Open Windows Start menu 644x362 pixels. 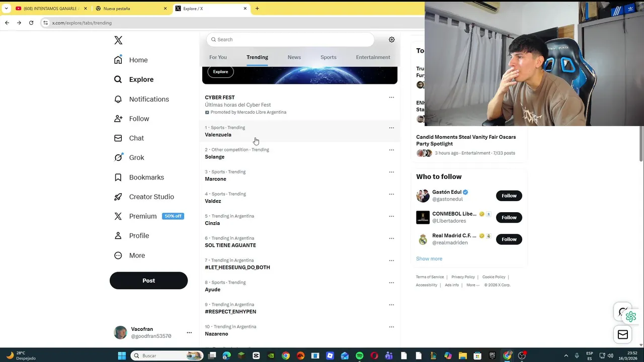tap(122, 355)
